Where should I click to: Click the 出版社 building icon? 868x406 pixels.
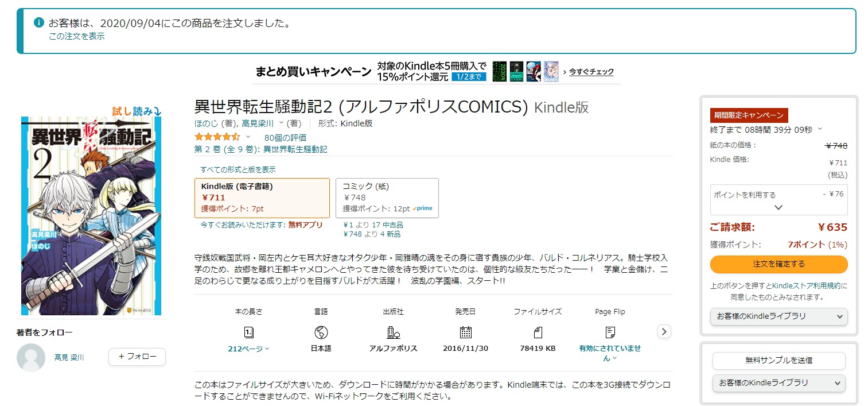pos(393,332)
